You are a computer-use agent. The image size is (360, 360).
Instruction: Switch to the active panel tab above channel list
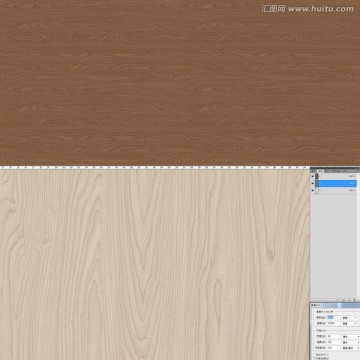coord(320,171)
